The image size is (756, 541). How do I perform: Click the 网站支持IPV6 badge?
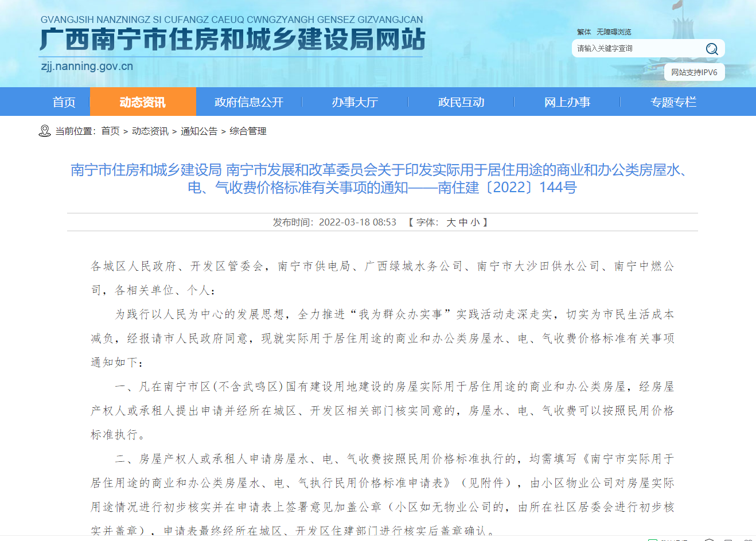click(x=694, y=72)
